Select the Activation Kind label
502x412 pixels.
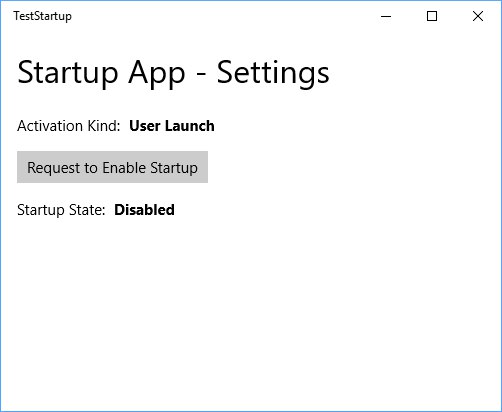pyautogui.click(x=69, y=126)
